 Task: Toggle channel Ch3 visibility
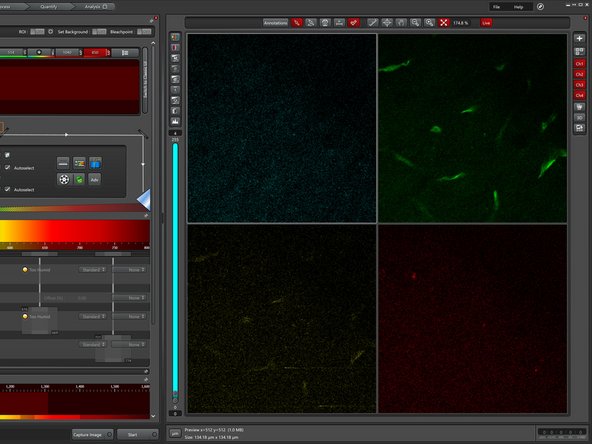[579, 85]
